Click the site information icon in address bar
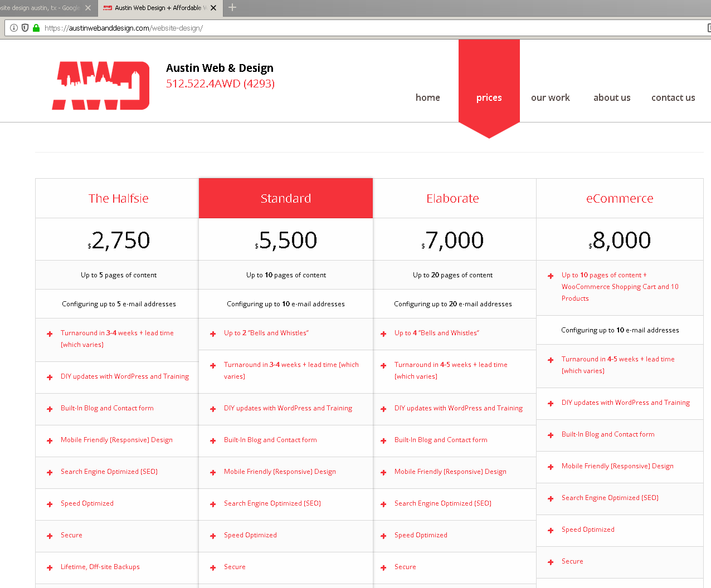711x588 pixels. pos(14,28)
